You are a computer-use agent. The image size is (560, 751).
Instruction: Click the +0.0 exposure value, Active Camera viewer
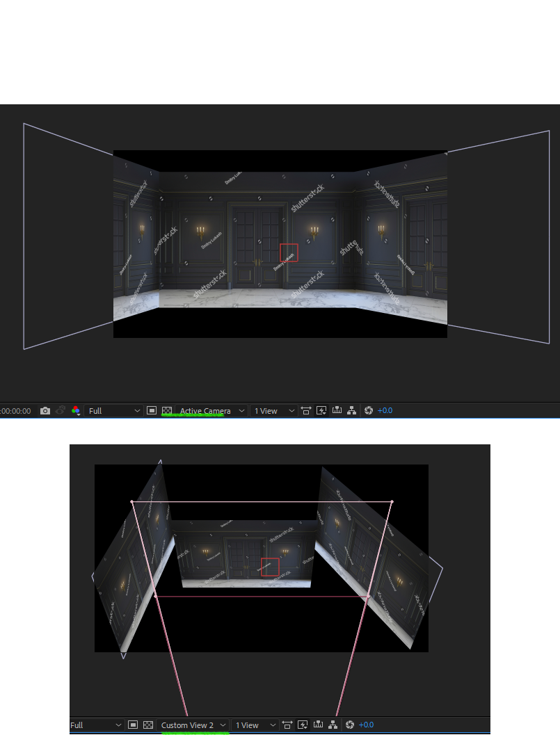click(x=385, y=410)
